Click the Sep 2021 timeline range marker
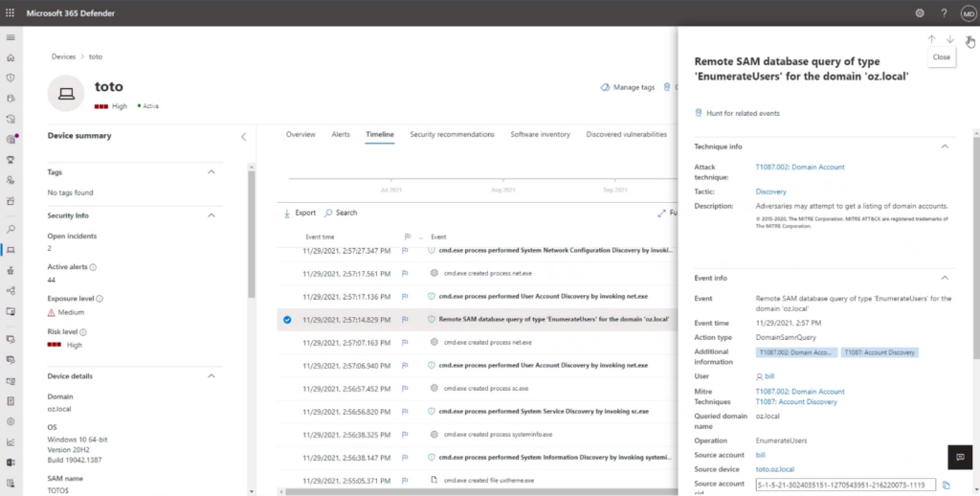This screenshot has width=980, height=496. (615, 190)
